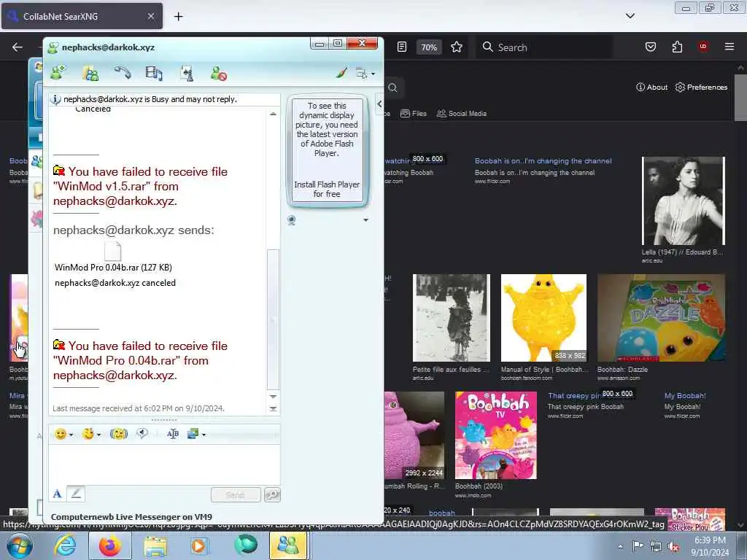Collapse the display picture panel arrow
This screenshot has width=747, height=560.
tap(379, 104)
